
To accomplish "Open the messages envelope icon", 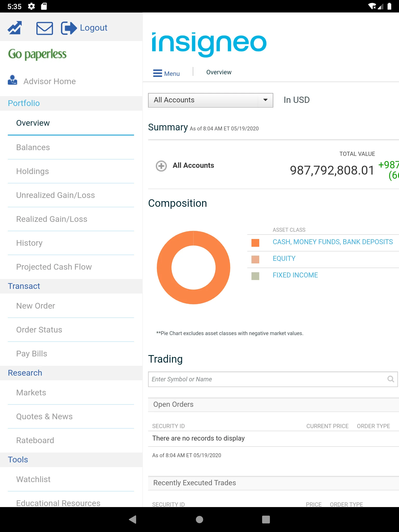I will click(x=45, y=28).
